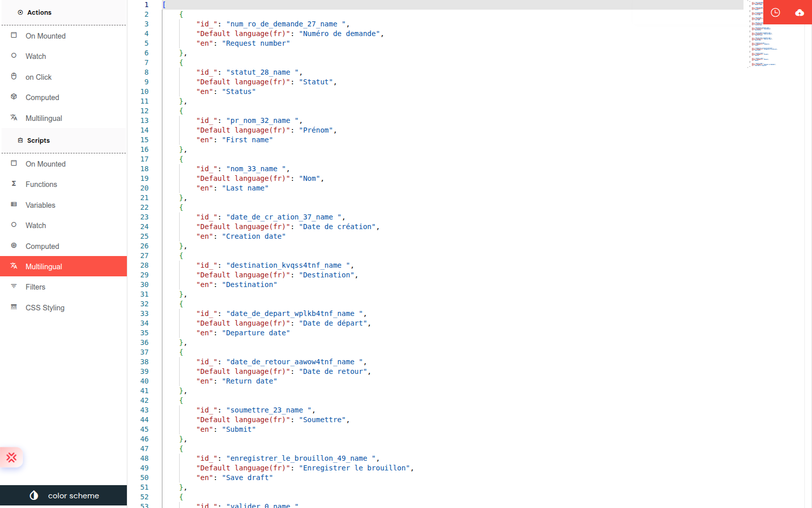Select on Click action
812x508 pixels.
(x=63, y=77)
